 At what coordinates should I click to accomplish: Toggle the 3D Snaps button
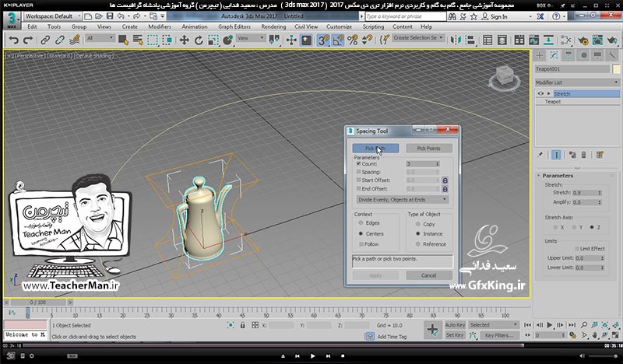tap(323, 40)
